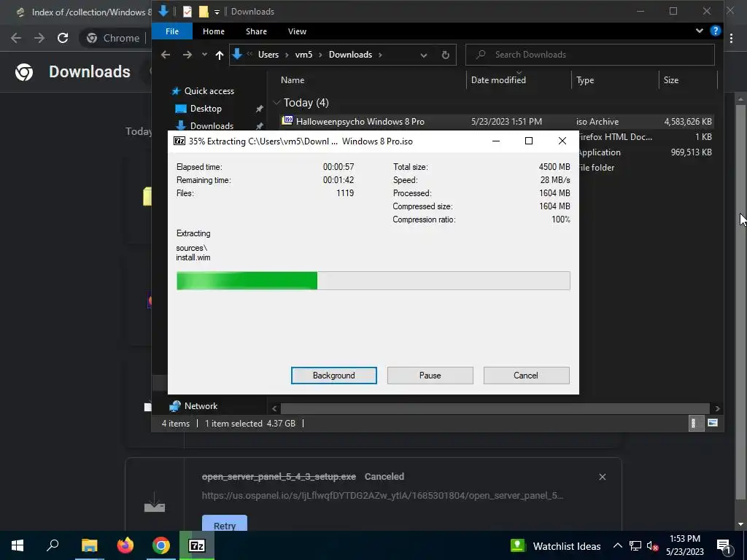747x560 pixels.
Task: Open Windows taskbar search
Action: pos(53,545)
